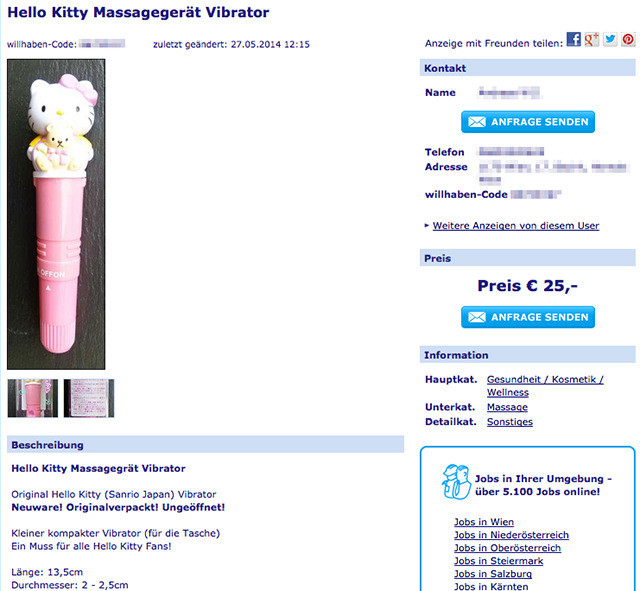Viewport: 640px width, 591px height.
Task: View the second thumbnail showing the label
Action: 89,398
